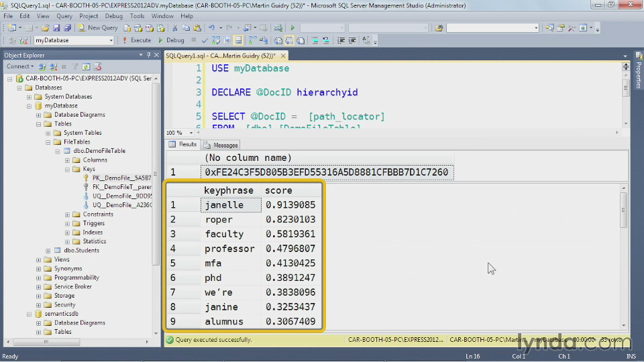This screenshot has height=362, width=644.
Task: Click the Database Engine Query icon
Action: (127, 28)
